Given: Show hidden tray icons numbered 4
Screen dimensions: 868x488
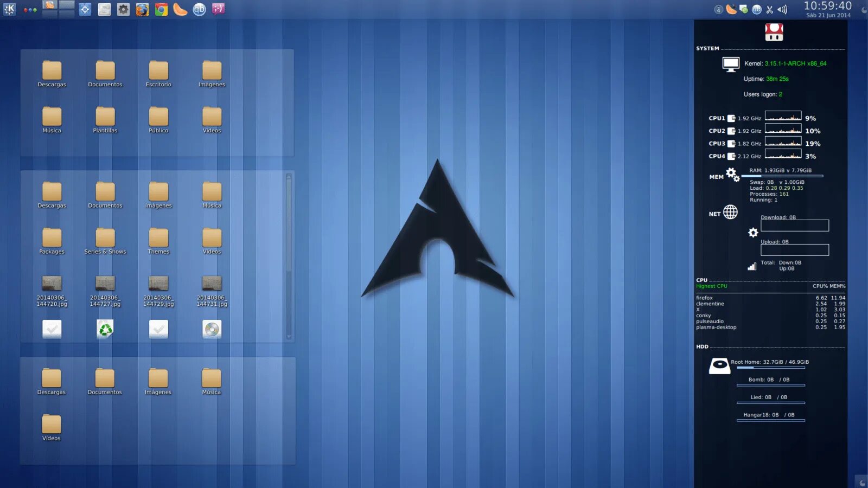Looking at the screenshot, I should click(x=718, y=9).
